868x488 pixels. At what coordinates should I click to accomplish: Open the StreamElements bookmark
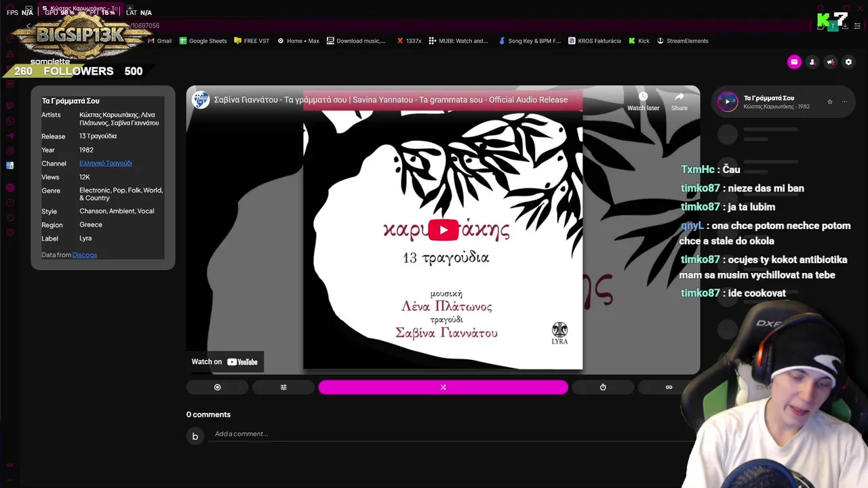pyautogui.click(x=682, y=41)
